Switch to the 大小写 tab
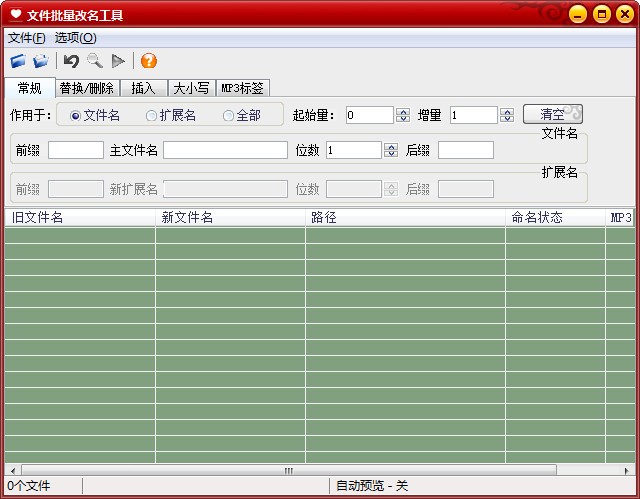 click(x=191, y=88)
